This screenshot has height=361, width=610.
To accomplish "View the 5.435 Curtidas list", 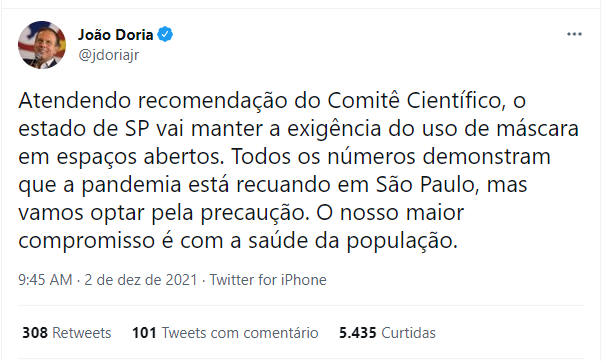I will pos(387,333).
